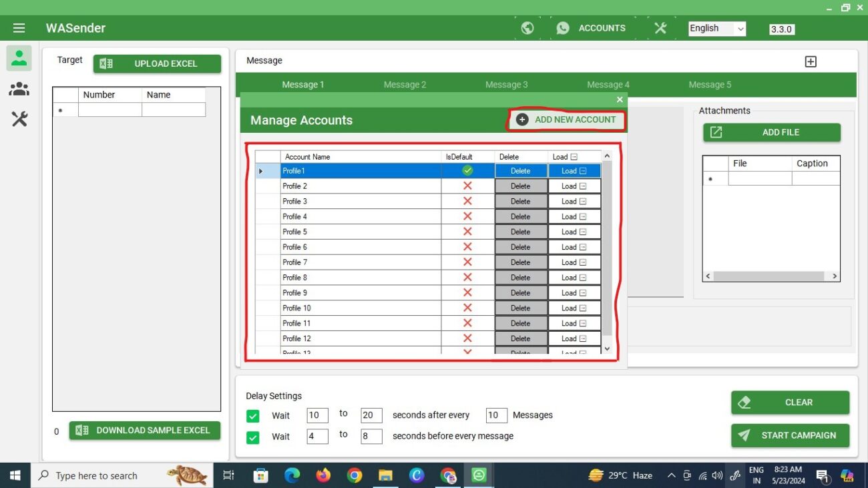This screenshot has height=488, width=868.
Task: Switch to Message 1 tab
Action: [x=303, y=85]
